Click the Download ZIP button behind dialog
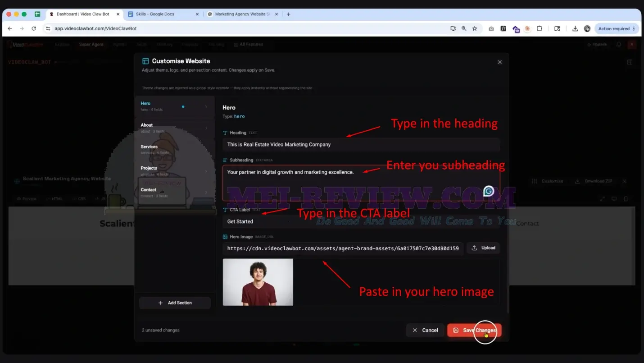This screenshot has height=363, width=644. pos(594,181)
